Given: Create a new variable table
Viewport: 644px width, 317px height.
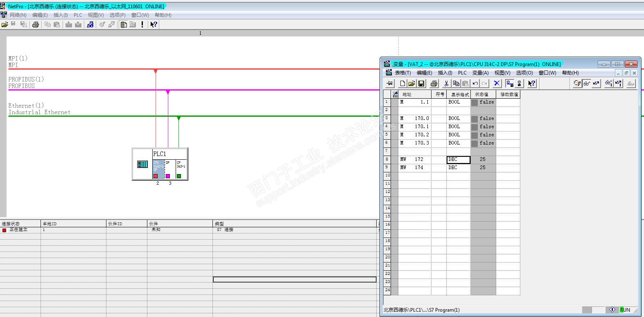Looking at the screenshot, I should [x=402, y=84].
